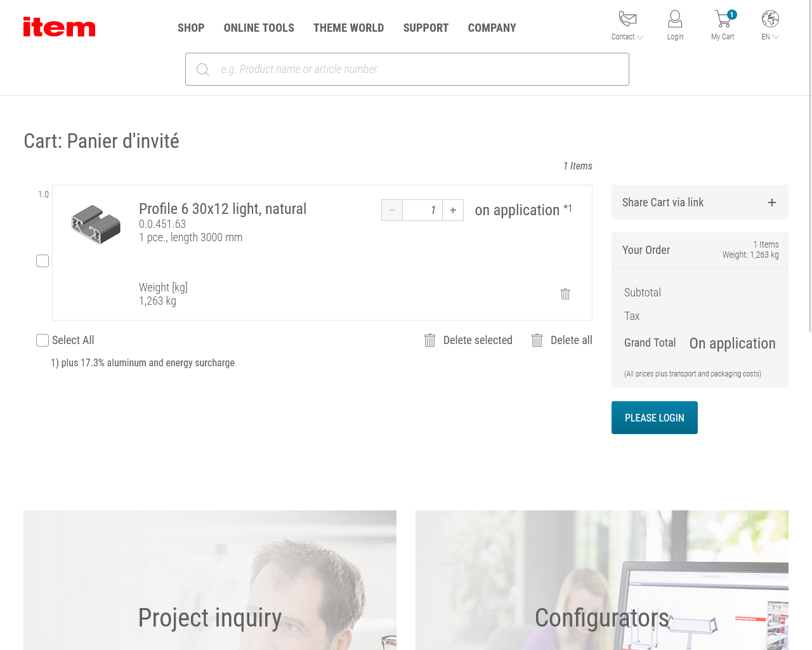Delete the Profile 6 item via trash icon
This screenshot has width=812, height=650.
coord(565,294)
